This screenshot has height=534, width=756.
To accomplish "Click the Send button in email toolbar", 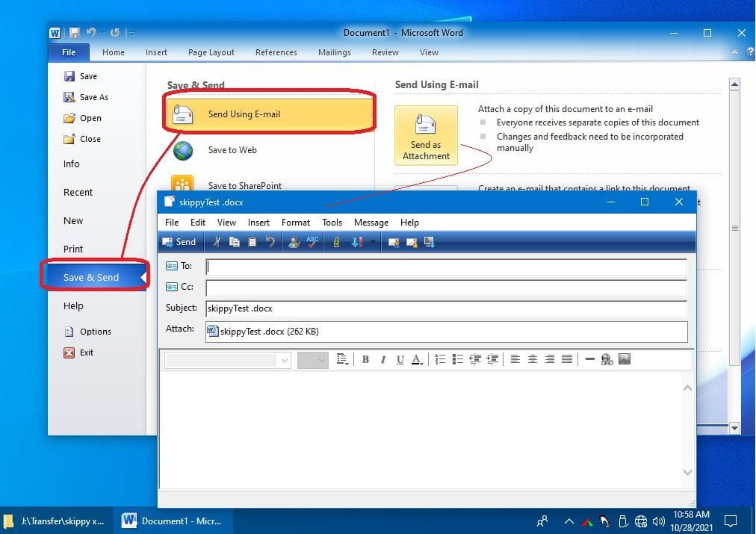I will [179, 242].
